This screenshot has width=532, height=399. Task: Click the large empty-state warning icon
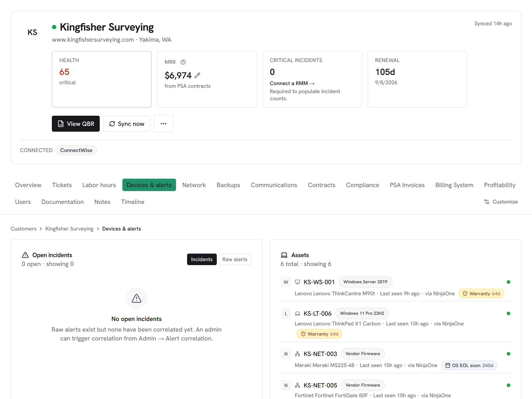pyautogui.click(x=136, y=298)
